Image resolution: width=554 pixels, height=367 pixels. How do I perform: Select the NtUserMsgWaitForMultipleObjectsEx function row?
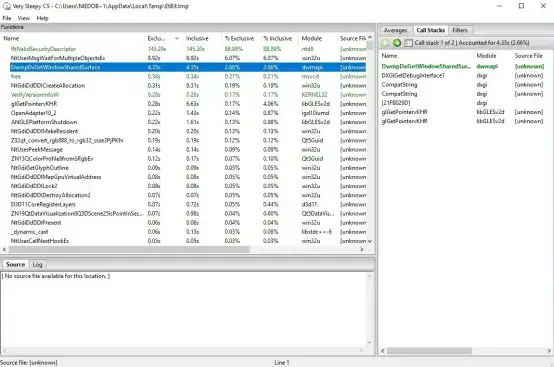click(x=188, y=58)
